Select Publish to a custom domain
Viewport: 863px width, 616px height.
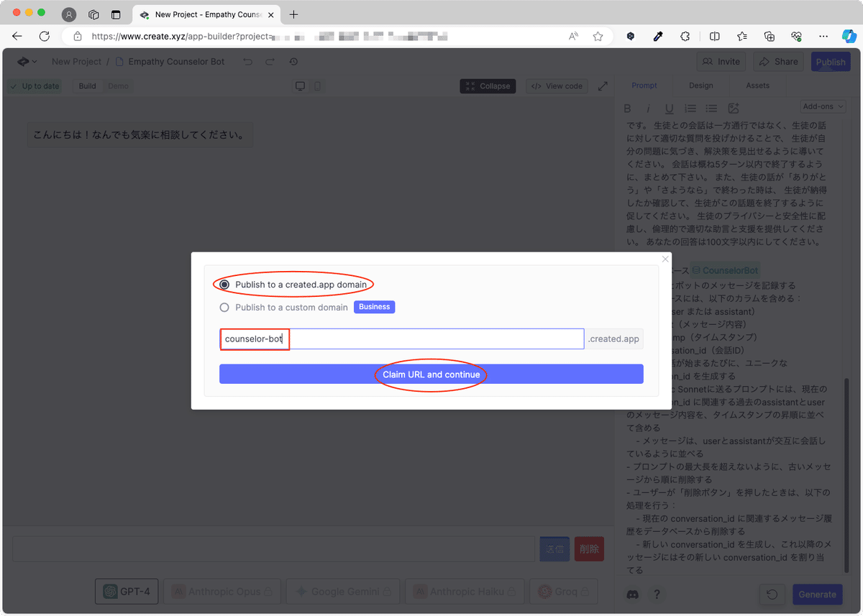224,307
